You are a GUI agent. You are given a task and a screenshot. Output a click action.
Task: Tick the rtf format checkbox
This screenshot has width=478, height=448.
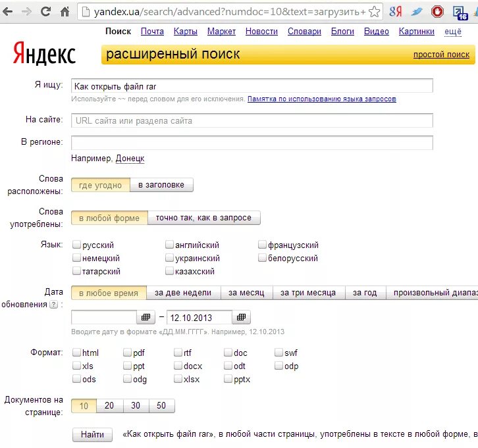click(178, 353)
